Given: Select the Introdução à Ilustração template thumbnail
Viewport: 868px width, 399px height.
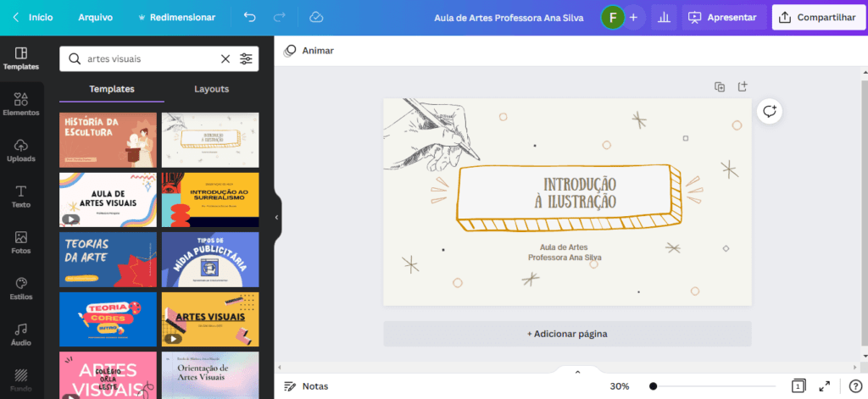Looking at the screenshot, I should 210,140.
